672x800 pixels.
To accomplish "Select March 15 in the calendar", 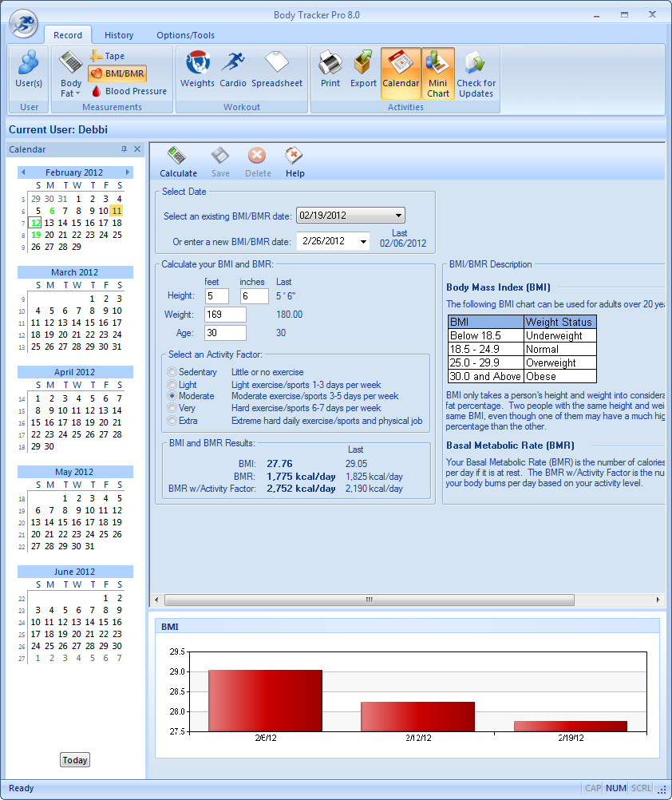I will click(x=89, y=323).
